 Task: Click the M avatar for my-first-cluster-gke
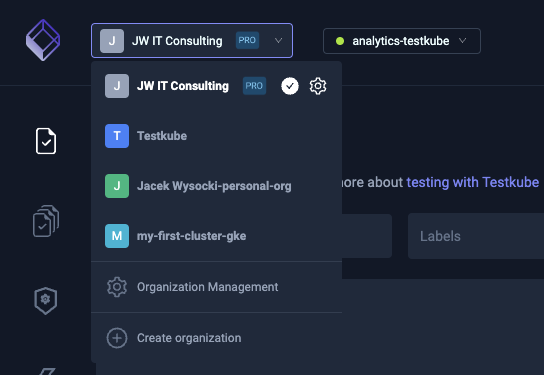coord(117,236)
